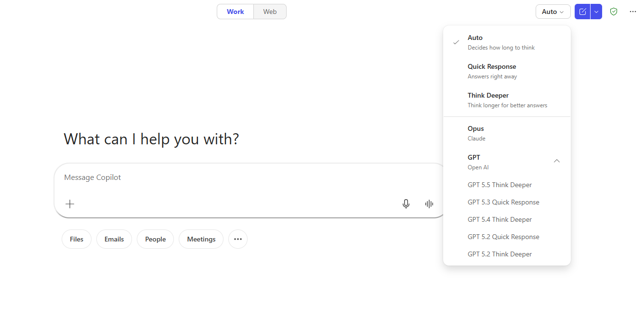The height and width of the screenshot is (330, 644).
Task: Click the microphone dictation icon
Action: (406, 204)
